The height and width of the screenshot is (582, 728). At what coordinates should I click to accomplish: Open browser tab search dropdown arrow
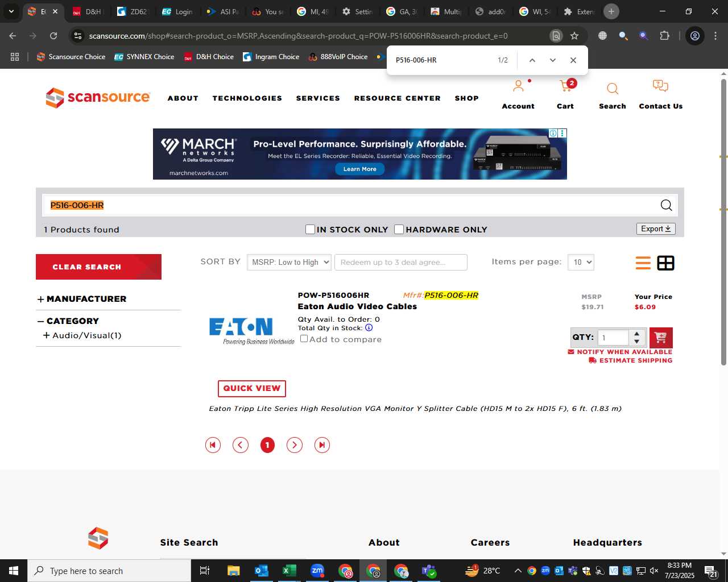[x=11, y=11]
